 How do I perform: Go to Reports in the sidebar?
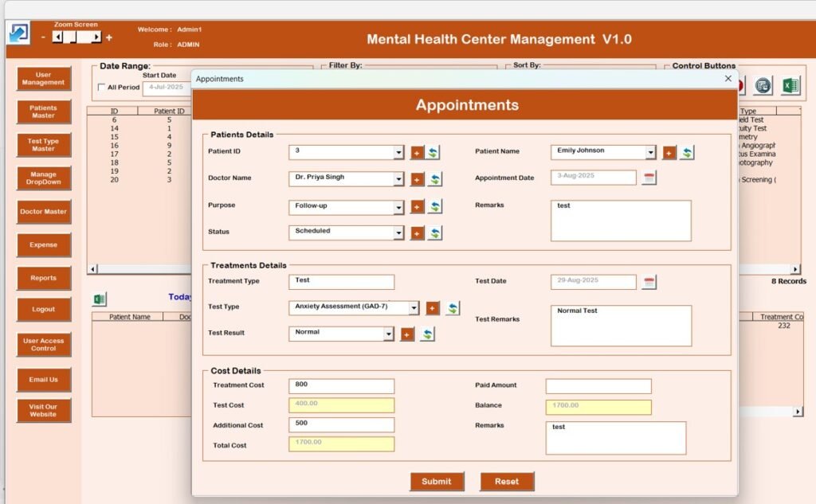pos(44,278)
